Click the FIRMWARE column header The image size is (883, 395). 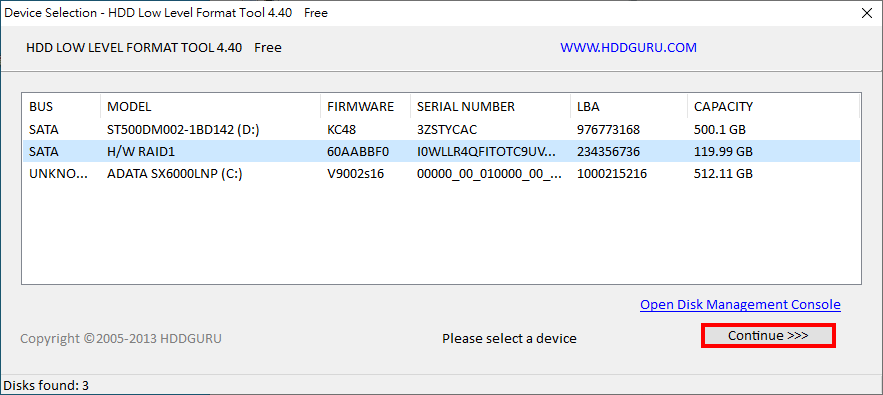click(365, 106)
